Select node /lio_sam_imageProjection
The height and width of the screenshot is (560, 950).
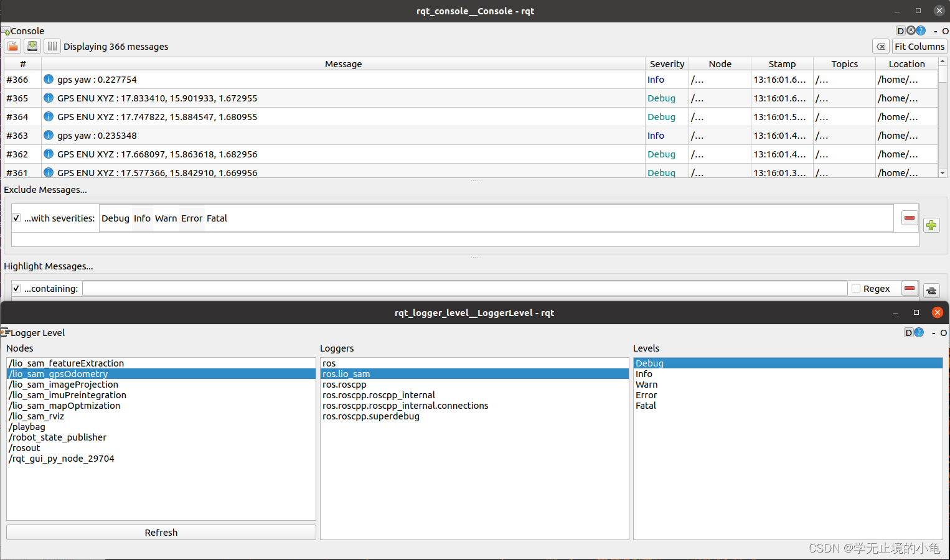[161, 385]
